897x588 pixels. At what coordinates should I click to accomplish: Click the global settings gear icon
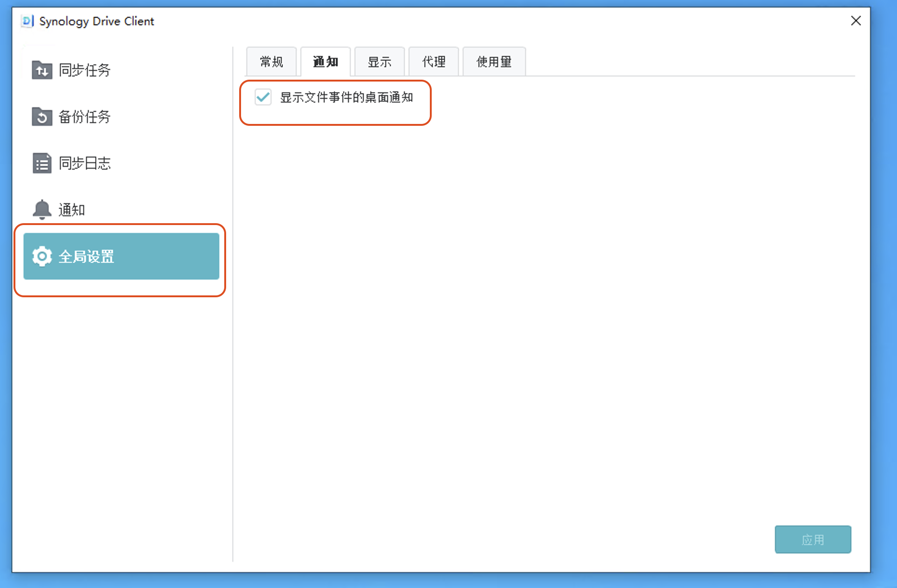coord(42,256)
